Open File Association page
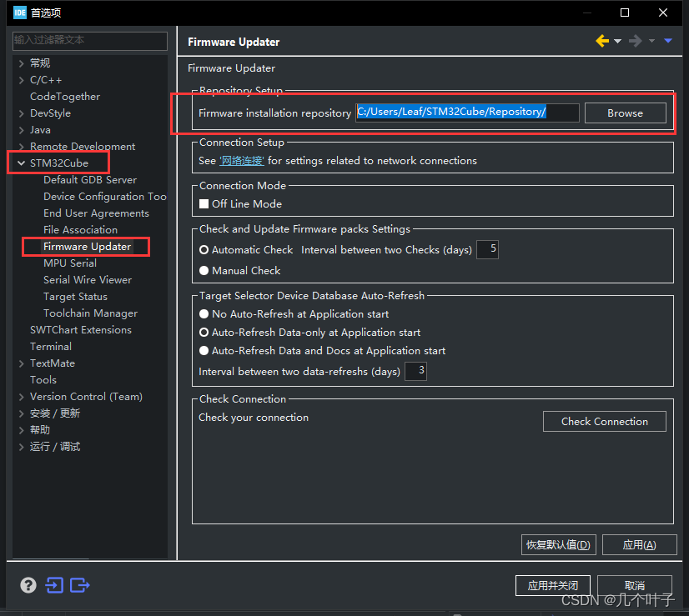This screenshot has width=689, height=616. 80,229
